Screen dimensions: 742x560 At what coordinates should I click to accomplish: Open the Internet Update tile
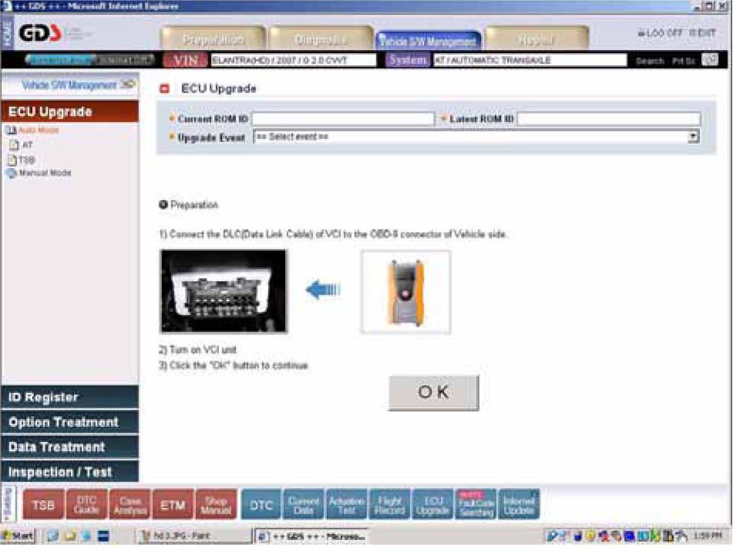click(x=519, y=505)
